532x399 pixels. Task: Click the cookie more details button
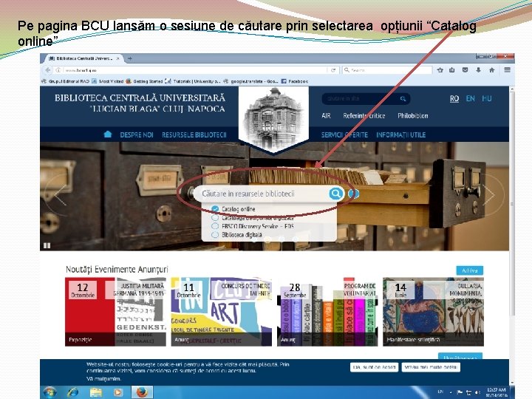[x=431, y=367]
